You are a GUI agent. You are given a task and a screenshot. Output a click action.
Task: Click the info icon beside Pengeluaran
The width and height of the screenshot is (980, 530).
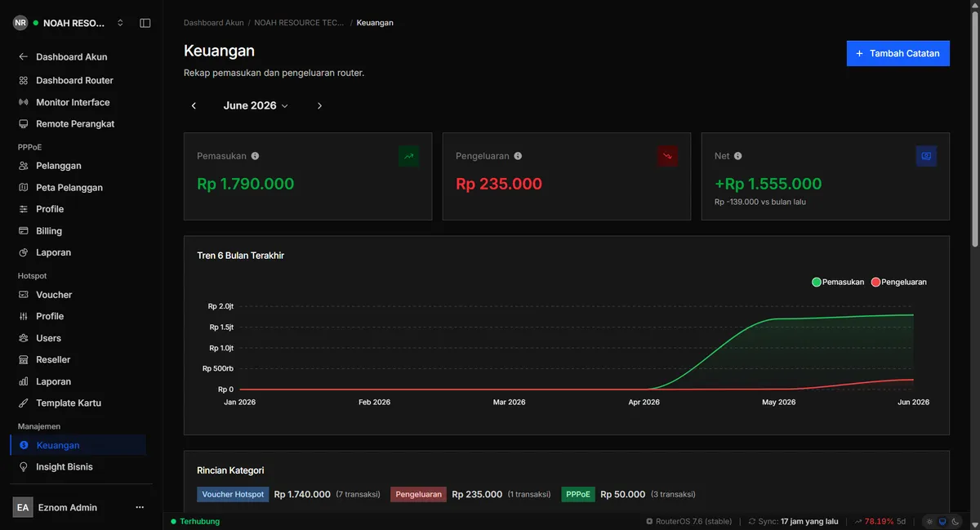click(x=518, y=156)
